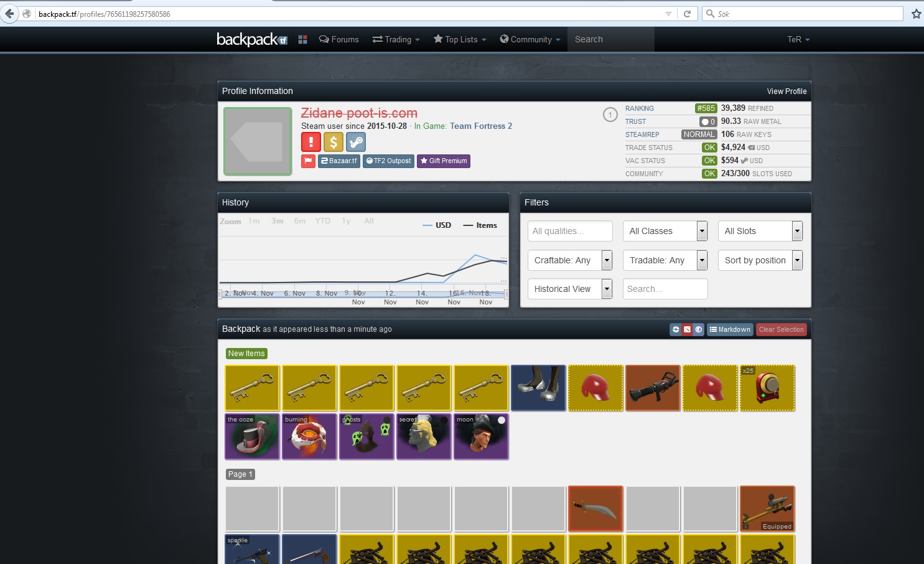
Task: Toggle the Items series in the chart legend
Action: [x=480, y=225]
